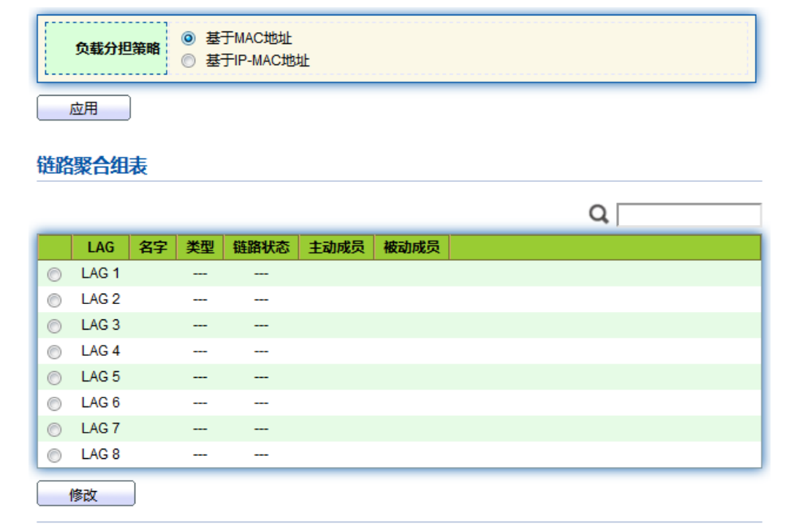Select the LAG 8 row radio button
The height and width of the screenshot is (532, 791).
[54, 455]
